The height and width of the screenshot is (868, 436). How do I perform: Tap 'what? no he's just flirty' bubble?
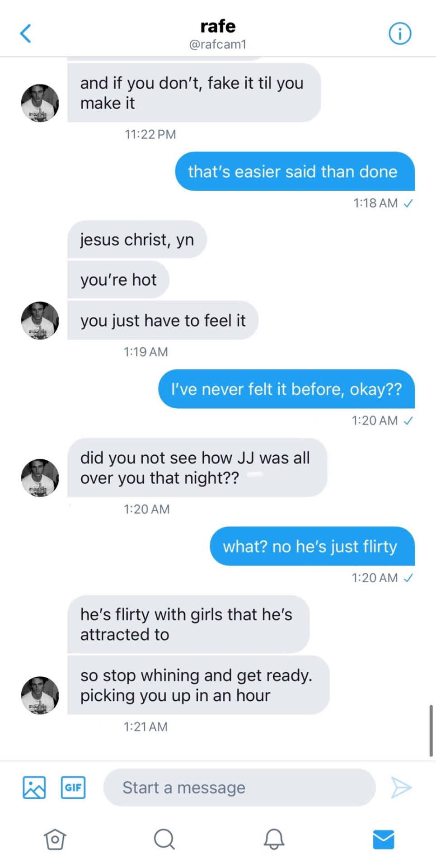[312, 546]
